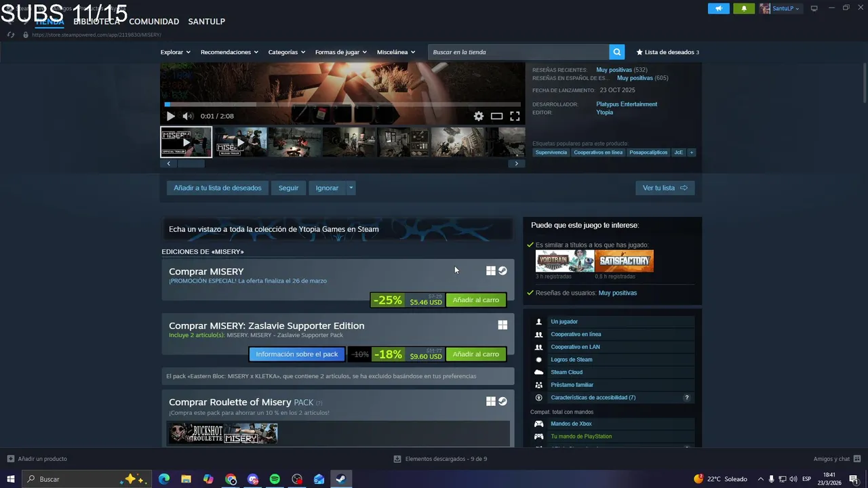Click Ver tu lista button
Screen dimensions: 868x488
tap(665, 188)
